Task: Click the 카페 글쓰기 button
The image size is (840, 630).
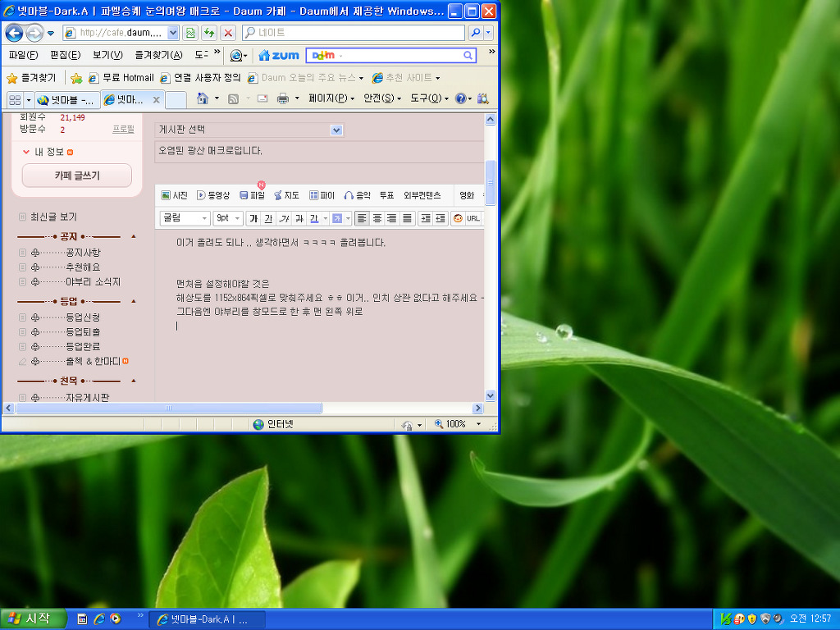Action: pyautogui.click(x=77, y=176)
